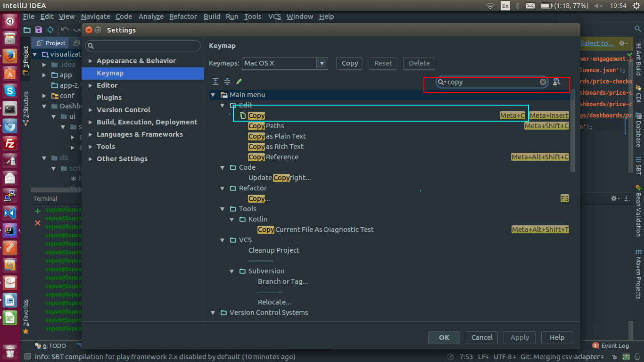This screenshot has width=644, height=362.
Task: Expand the Version Control Systems keymap node
Action: [x=213, y=313]
